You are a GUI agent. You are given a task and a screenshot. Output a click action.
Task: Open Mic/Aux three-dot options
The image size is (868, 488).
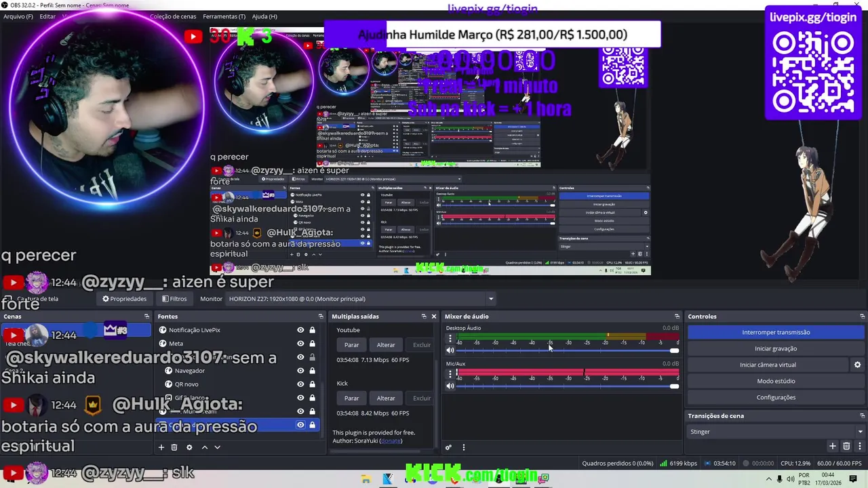[x=450, y=373]
